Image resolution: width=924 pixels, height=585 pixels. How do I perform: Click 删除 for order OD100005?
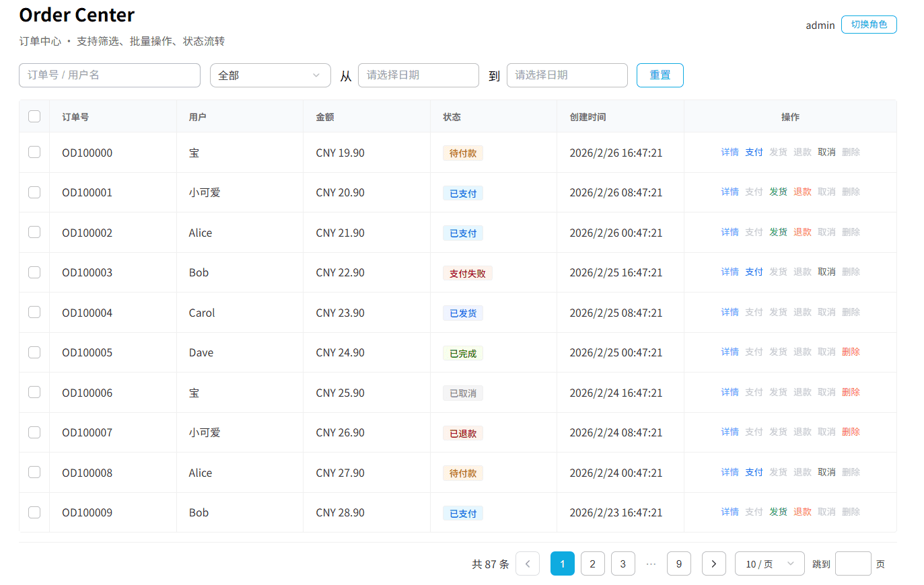pyautogui.click(x=851, y=352)
